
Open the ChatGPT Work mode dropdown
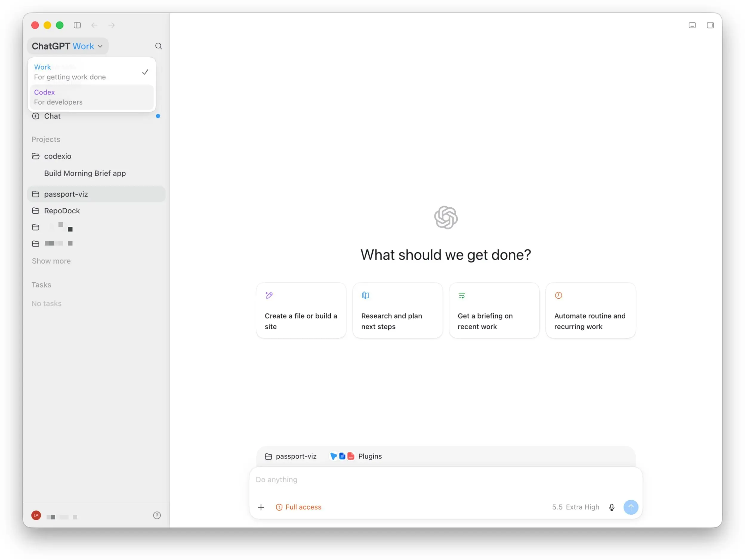point(67,46)
